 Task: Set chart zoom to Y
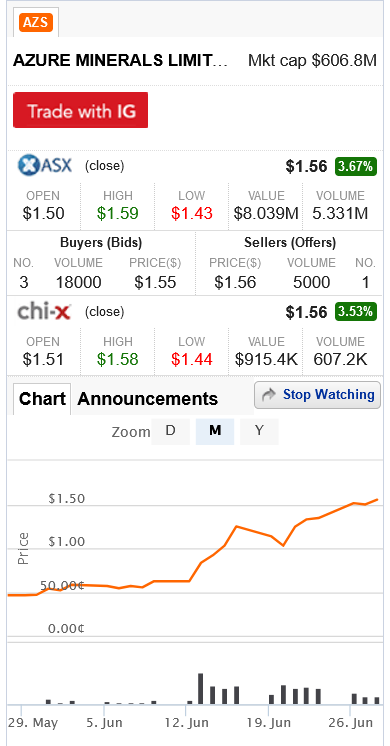[259, 431]
